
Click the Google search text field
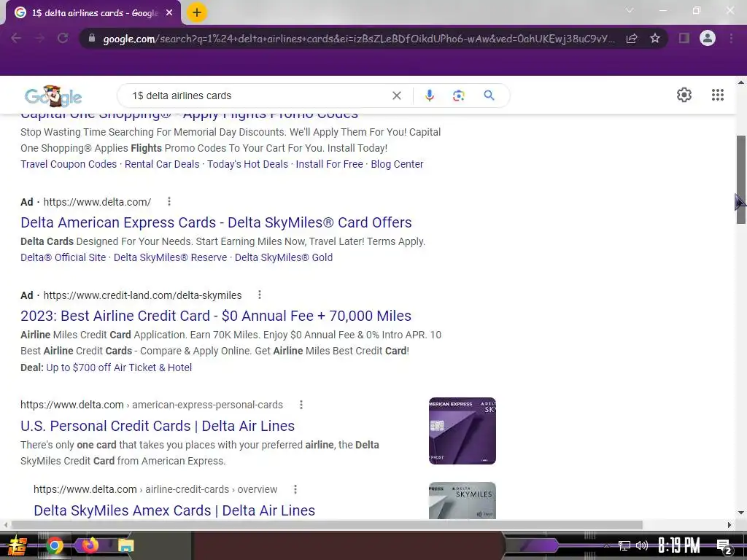click(x=258, y=96)
